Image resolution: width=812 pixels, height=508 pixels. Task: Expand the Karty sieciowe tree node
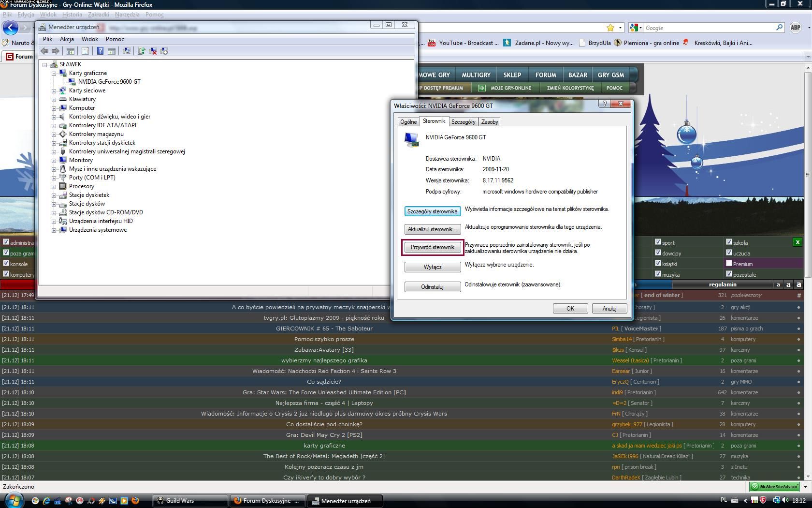coord(54,90)
